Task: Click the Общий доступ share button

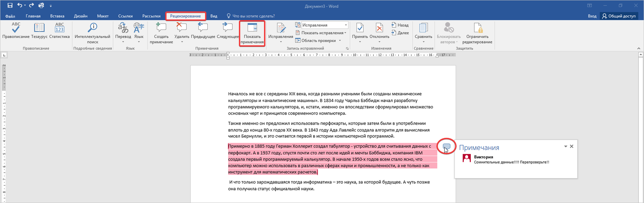Action: [x=619, y=16]
